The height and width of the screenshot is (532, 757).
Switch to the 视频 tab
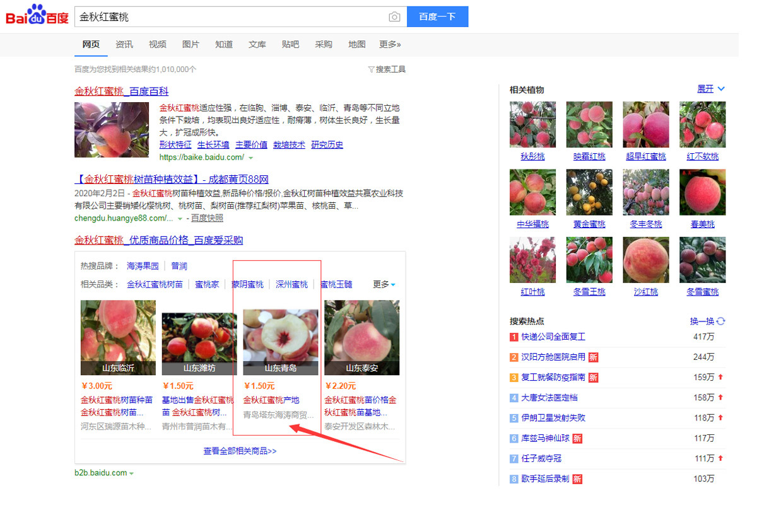[x=158, y=44]
